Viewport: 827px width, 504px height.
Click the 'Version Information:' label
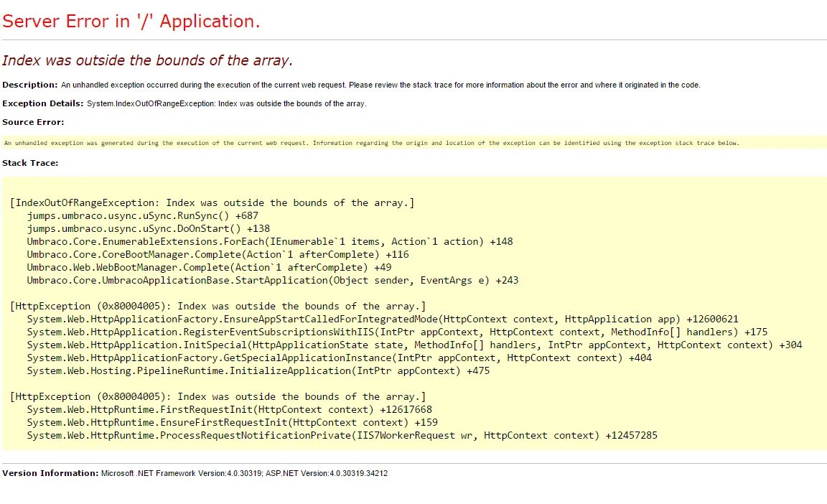point(50,473)
